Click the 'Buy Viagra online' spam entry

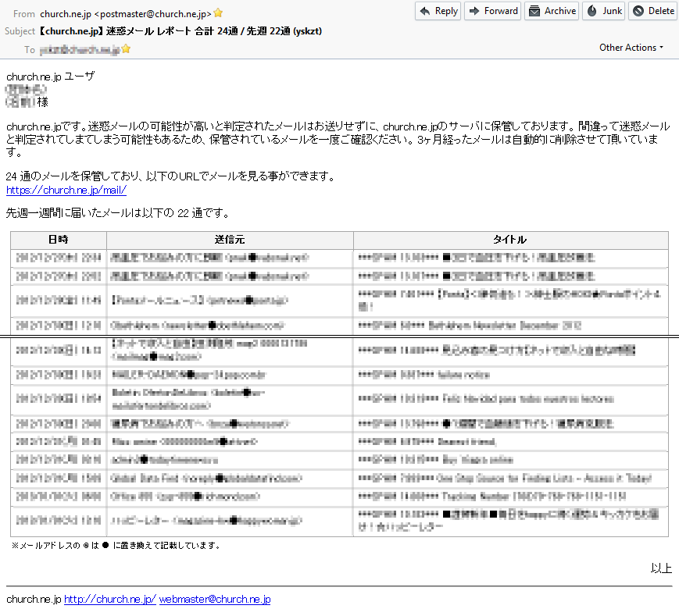tap(461, 460)
